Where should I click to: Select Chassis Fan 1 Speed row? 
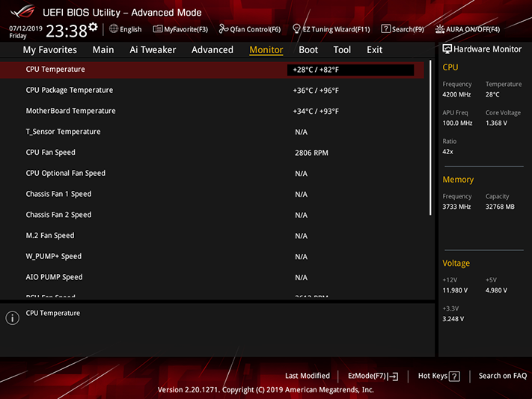click(212, 194)
